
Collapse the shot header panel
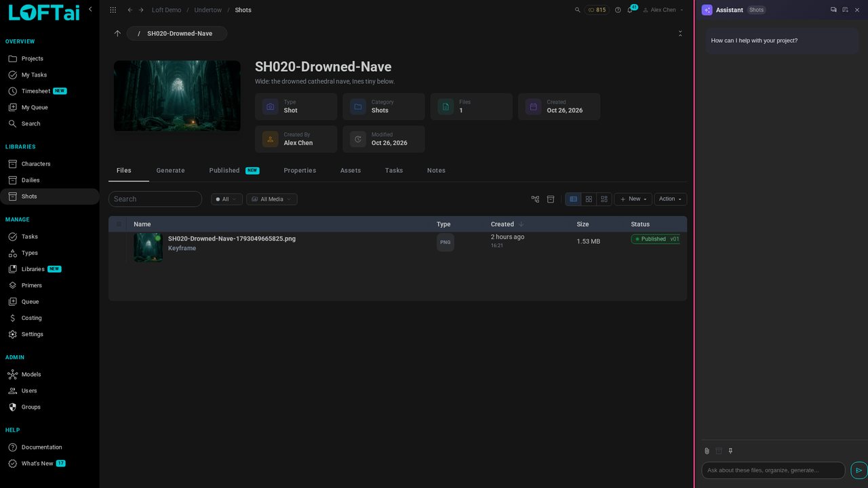[x=680, y=33]
